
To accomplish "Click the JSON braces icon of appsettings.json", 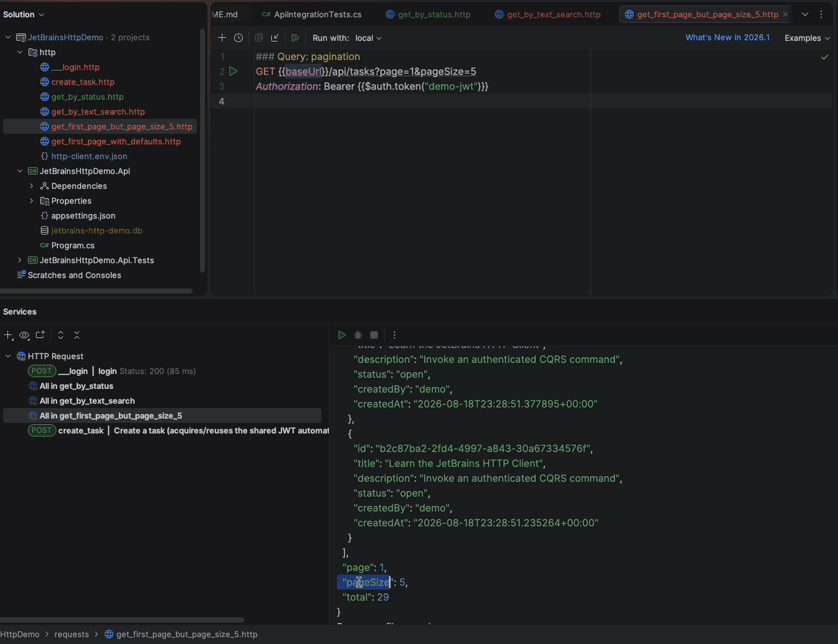I will pyautogui.click(x=45, y=215).
